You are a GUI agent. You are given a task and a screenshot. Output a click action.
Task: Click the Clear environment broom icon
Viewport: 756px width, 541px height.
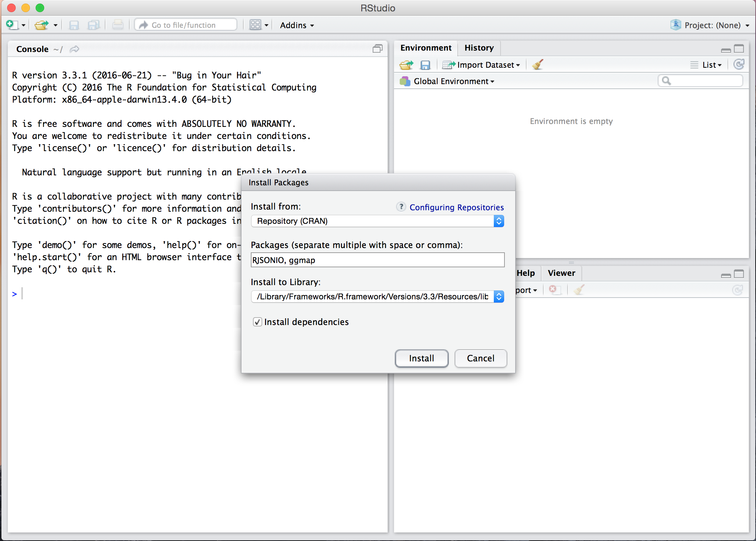pyautogui.click(x=538, y=65)
